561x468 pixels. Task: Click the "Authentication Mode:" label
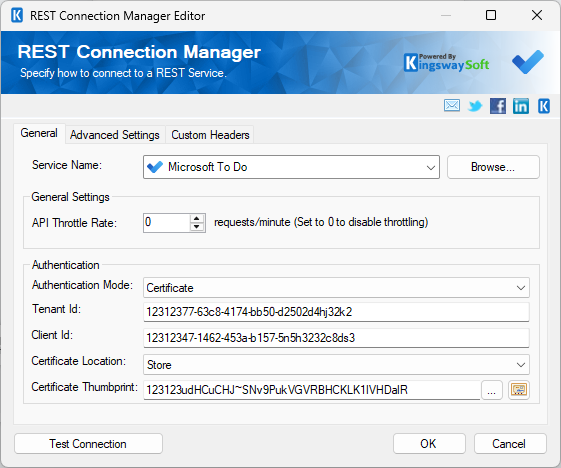point(82,285)
